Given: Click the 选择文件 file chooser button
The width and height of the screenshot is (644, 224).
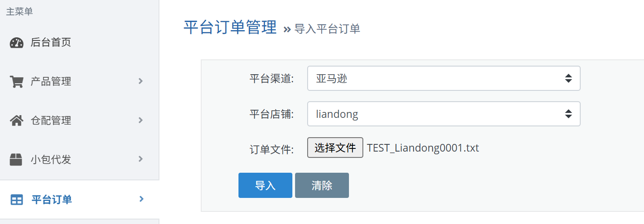Looking at the screenshot, I should point(335,148).
